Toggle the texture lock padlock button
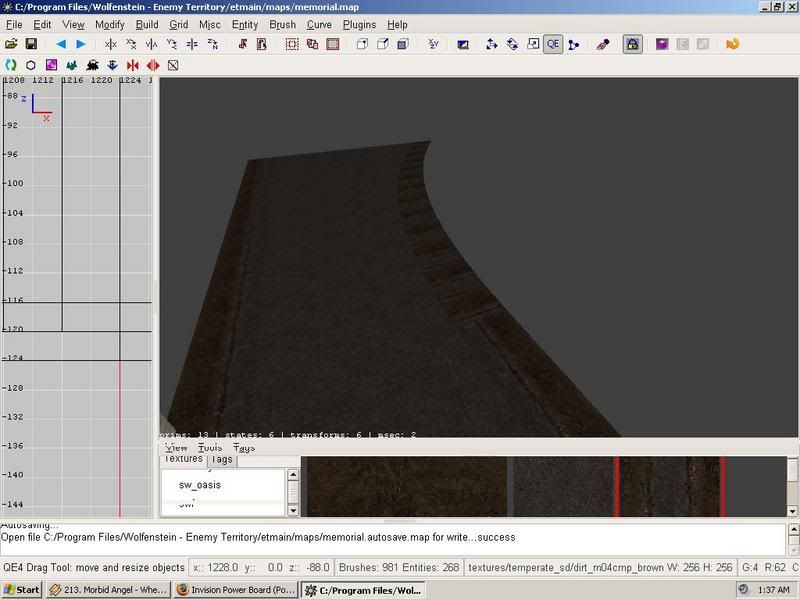 632,44
